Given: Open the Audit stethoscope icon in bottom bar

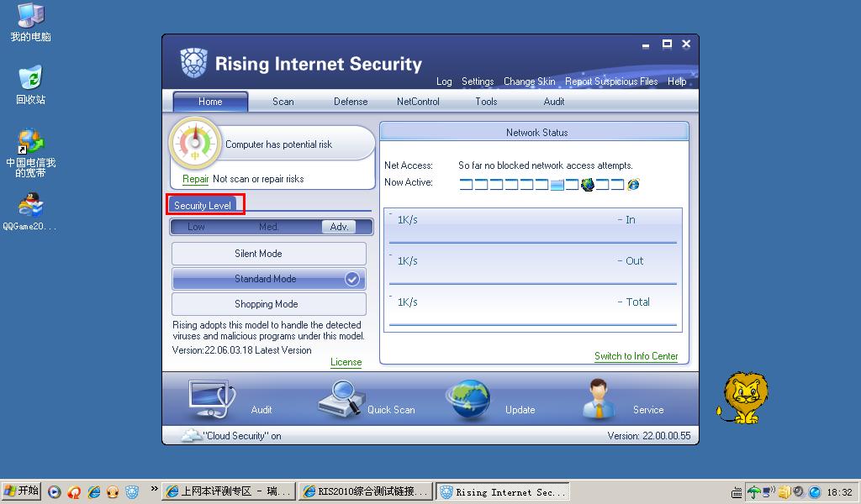Looking at the screenshot, I should tap(212, 400).
